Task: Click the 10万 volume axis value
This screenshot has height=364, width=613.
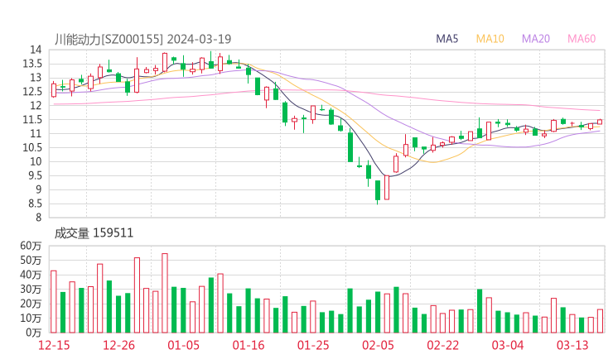Action: 31,318
